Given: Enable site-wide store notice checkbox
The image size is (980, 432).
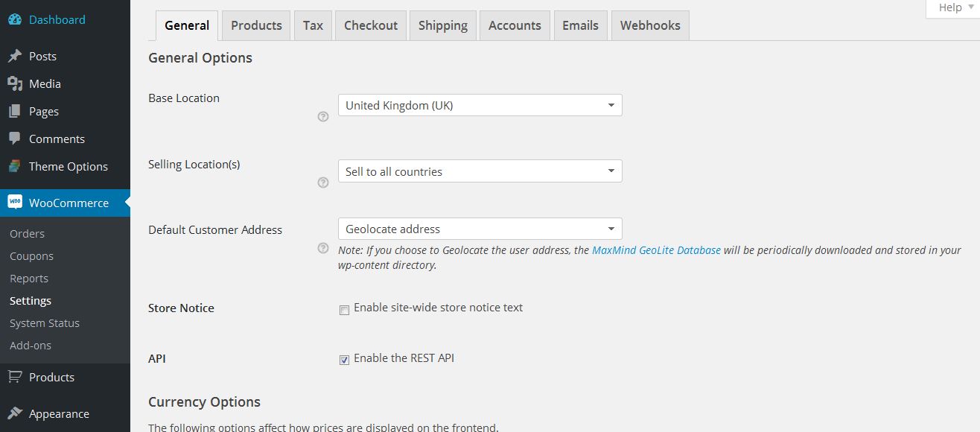Looking at the screenshot, I should tap(344, 310).
